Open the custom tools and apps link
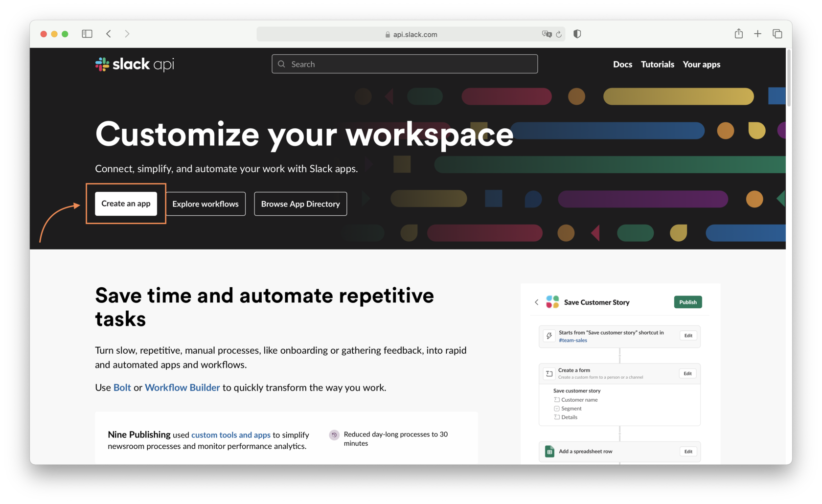 point(231,435)
